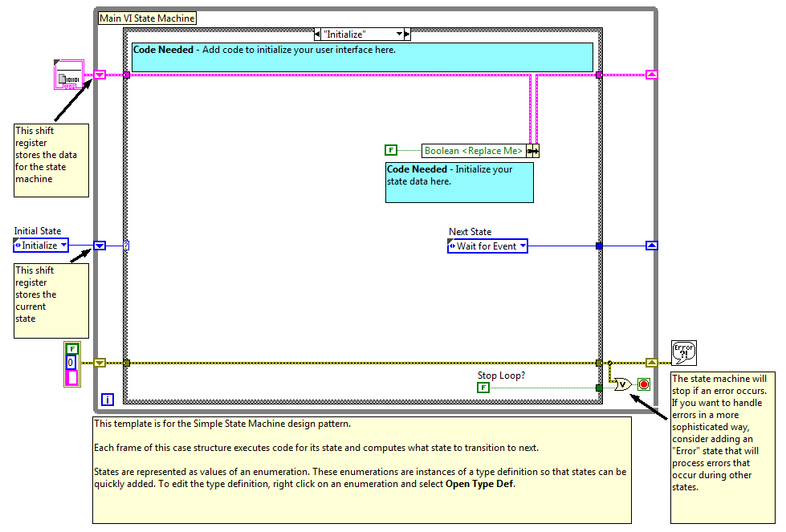Select the blue right shift register
Screen dimensions: 786x532
651,246
